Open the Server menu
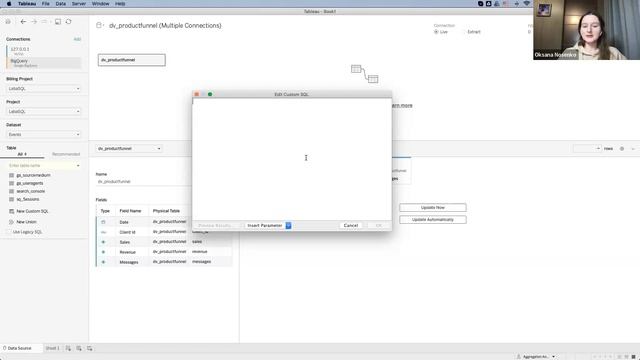Screen dimensions: 640x360 [79, 4]
